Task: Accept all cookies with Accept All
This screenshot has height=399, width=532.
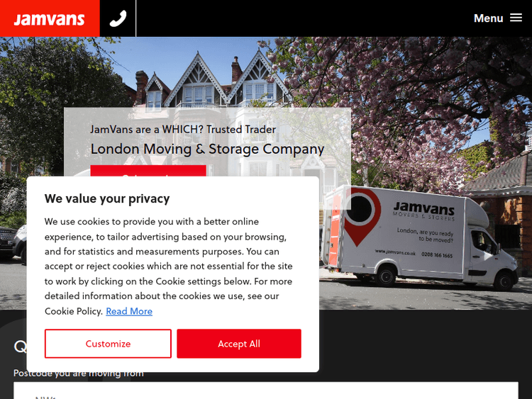Action: tap(239, 344)
